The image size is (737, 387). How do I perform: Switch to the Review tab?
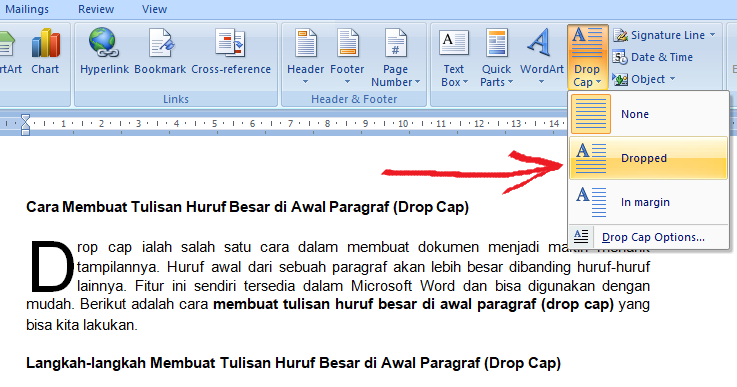click(96, 9)
